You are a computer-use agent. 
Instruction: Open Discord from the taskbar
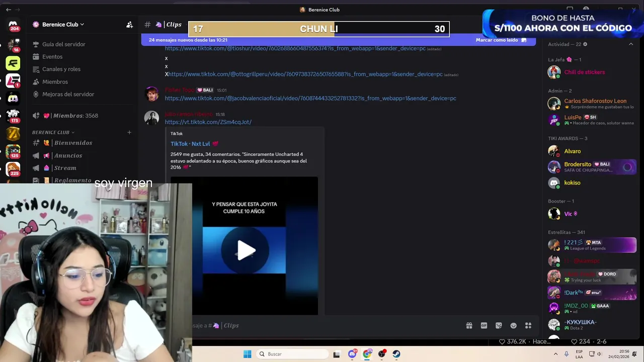click(352, 354)
